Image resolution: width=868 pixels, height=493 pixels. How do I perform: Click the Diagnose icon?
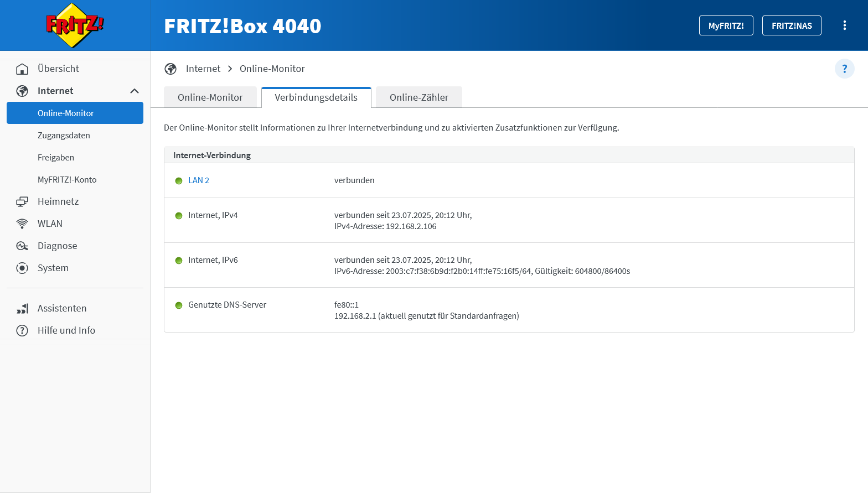point(22,246)
